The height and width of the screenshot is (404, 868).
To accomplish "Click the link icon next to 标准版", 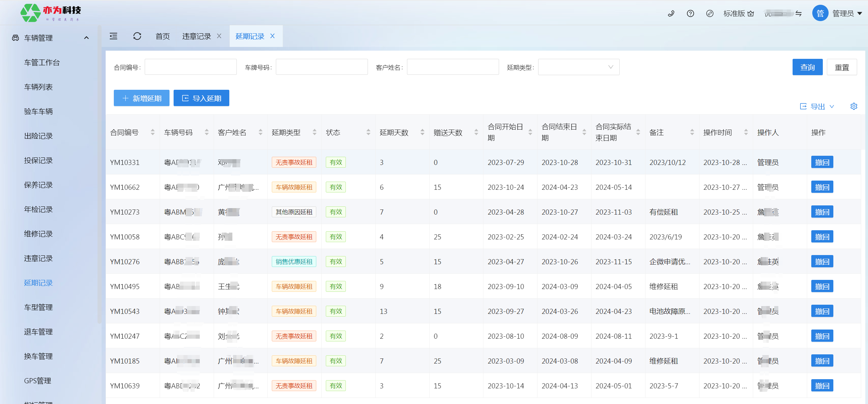I will 710,14.
